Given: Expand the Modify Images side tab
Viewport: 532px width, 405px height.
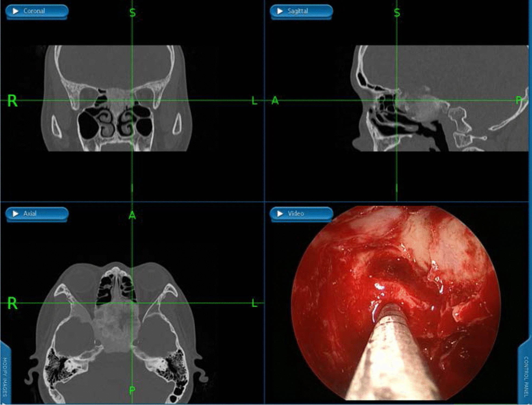Looking at the screenshot, I should click(5, 373).
